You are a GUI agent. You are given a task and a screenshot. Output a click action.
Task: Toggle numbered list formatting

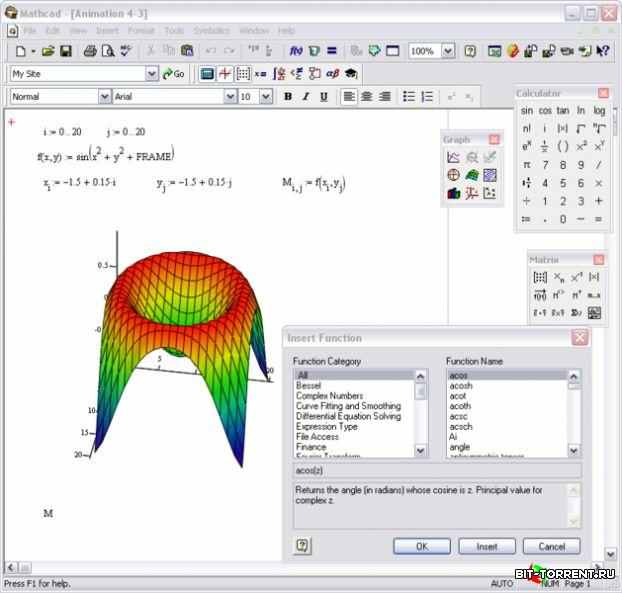point(427,96)
